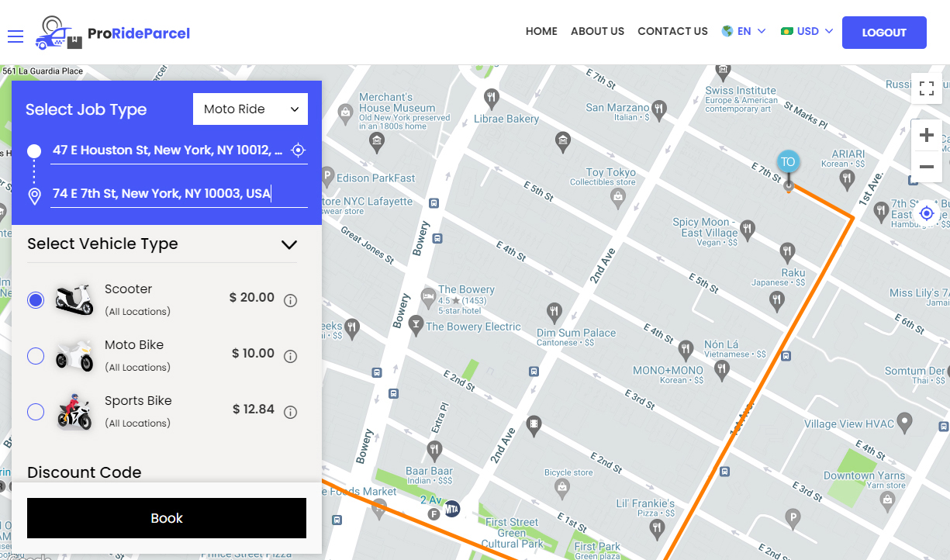Click the Select Job Type label

click(x=86, y=110)
